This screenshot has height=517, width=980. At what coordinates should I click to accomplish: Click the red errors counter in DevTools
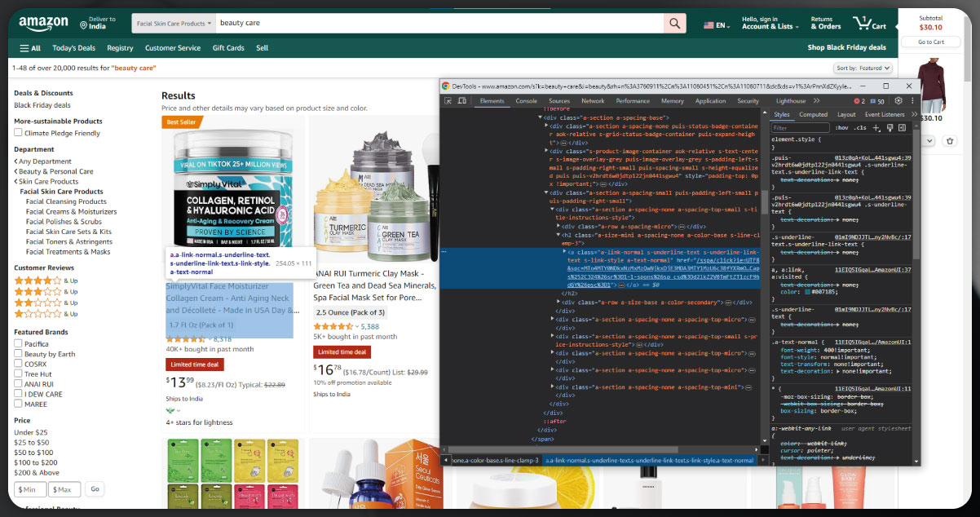[859, 101]
